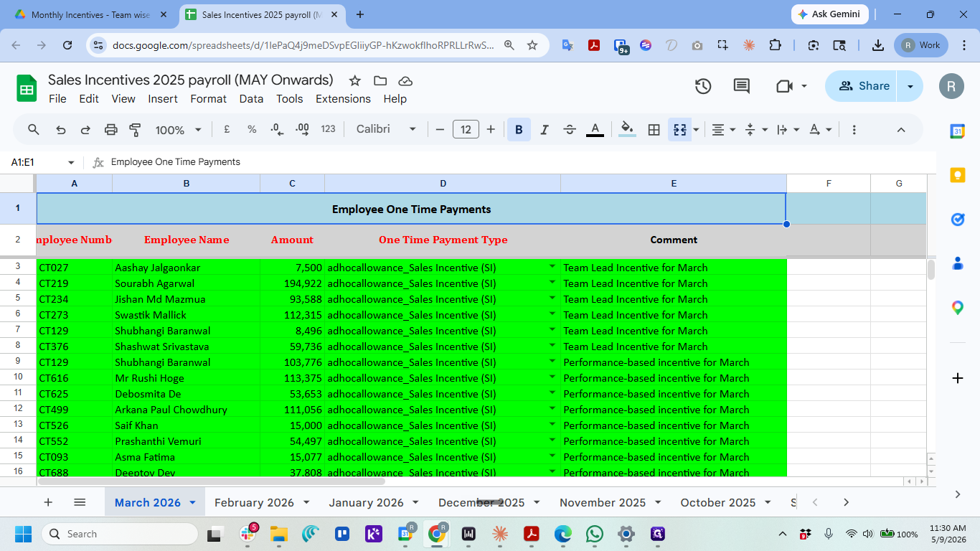Click the Name box showing A1:E1
This screenshot has width=980, height=551.
pos(42,162)
